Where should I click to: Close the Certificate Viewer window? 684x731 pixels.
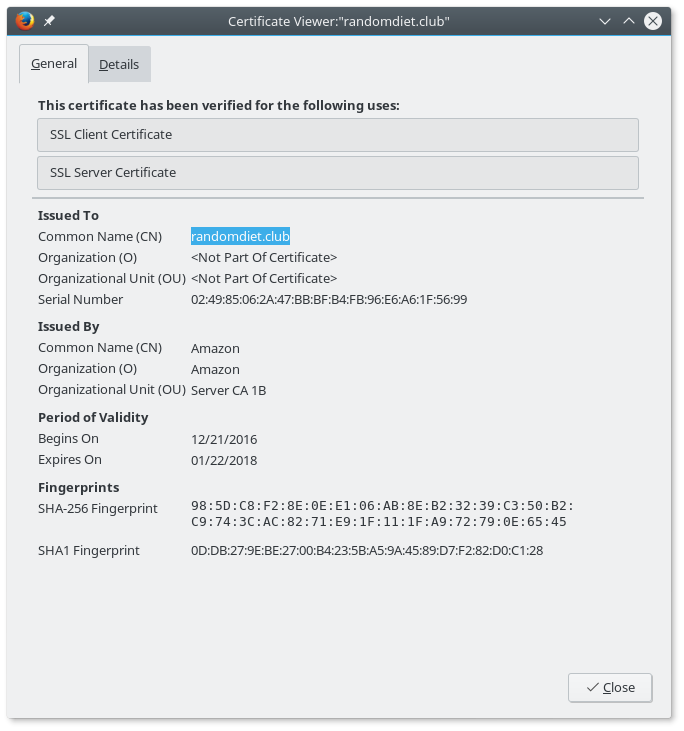pos(652,21)
